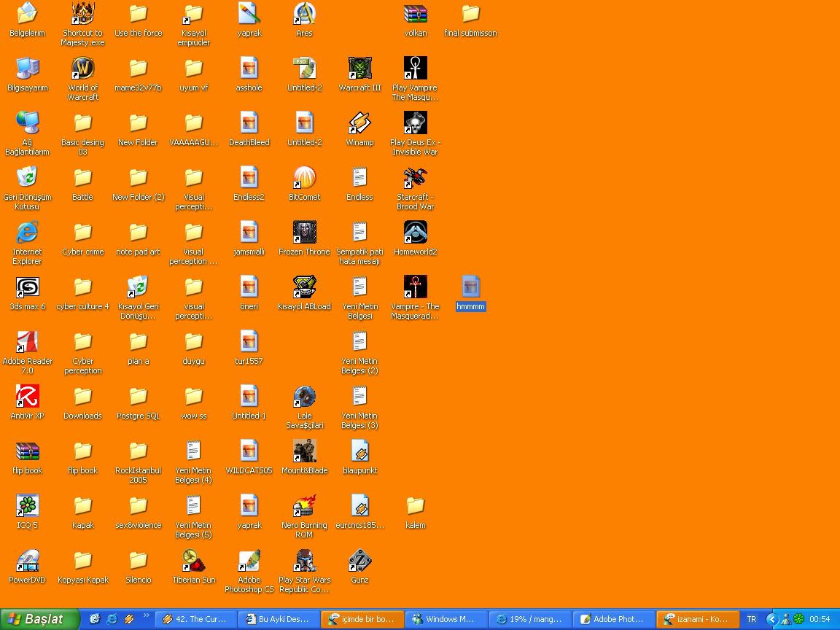Open the Nero Burning ROM icon
The height and width of the screenshot is (630, 840).
[x=304, y=506]
